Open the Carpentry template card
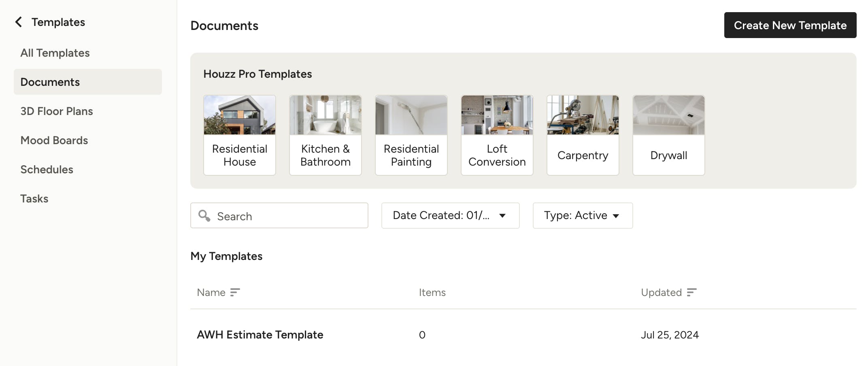 pos(583,135)
